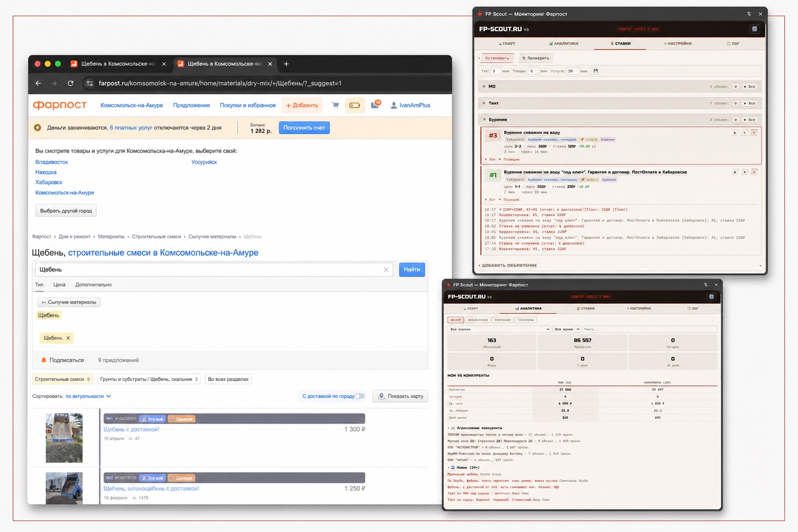Save interval settings with the floppy disk icon
The width and height of the screenshot is (798, 532).
(x=595, y=71)
